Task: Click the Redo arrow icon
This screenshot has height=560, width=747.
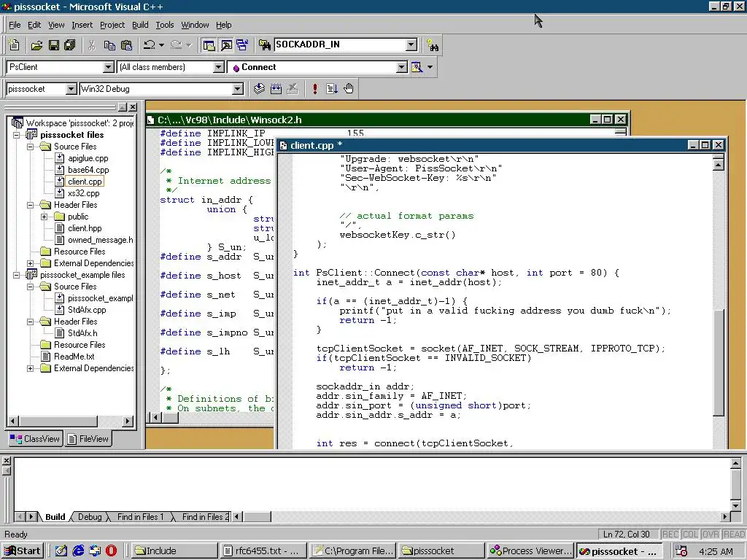Action: 176,44
